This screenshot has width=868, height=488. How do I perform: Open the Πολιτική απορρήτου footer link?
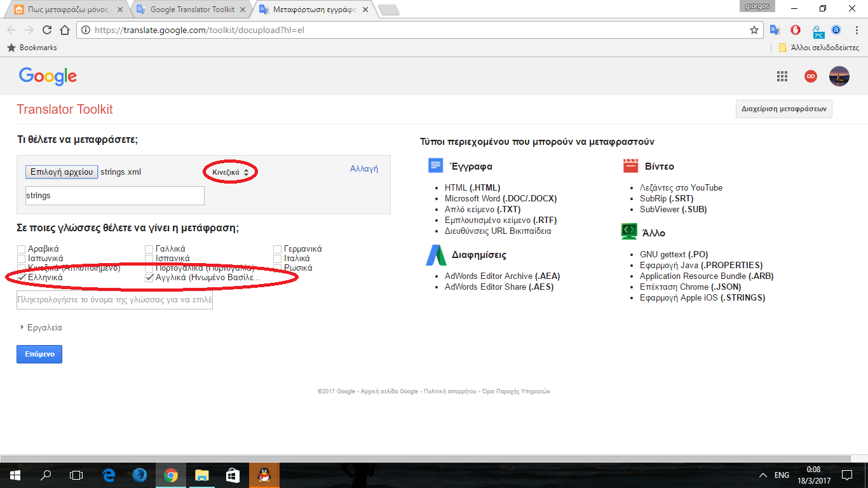450,391
